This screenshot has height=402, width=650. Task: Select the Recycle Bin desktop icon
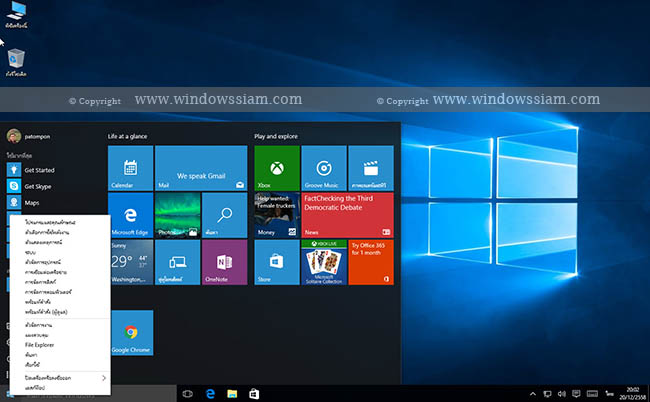pyautogui.click(x=16, y=63)
